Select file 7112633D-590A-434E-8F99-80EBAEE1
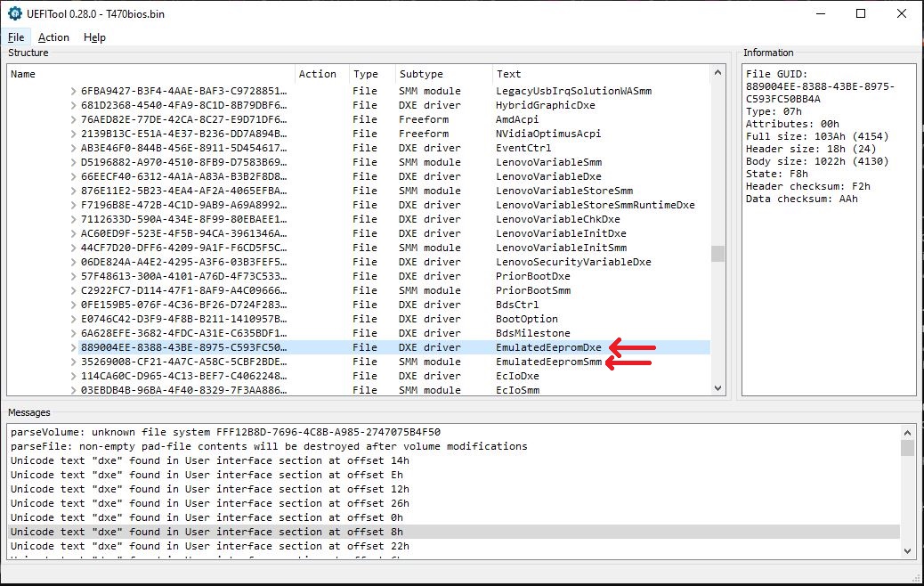The image size is (924, 586). tap(184, 219)
